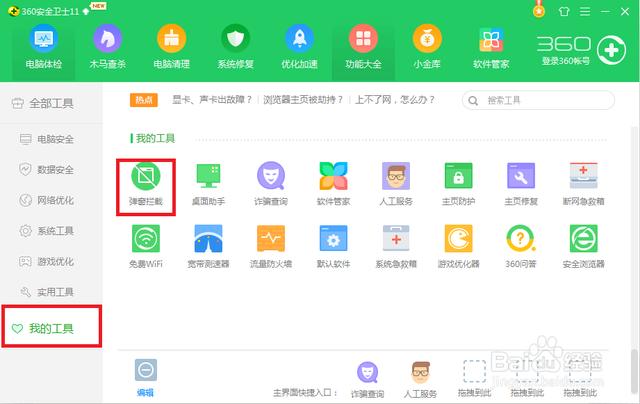
Task: Click the round plus login avatar
Action: tap(611, 50)
